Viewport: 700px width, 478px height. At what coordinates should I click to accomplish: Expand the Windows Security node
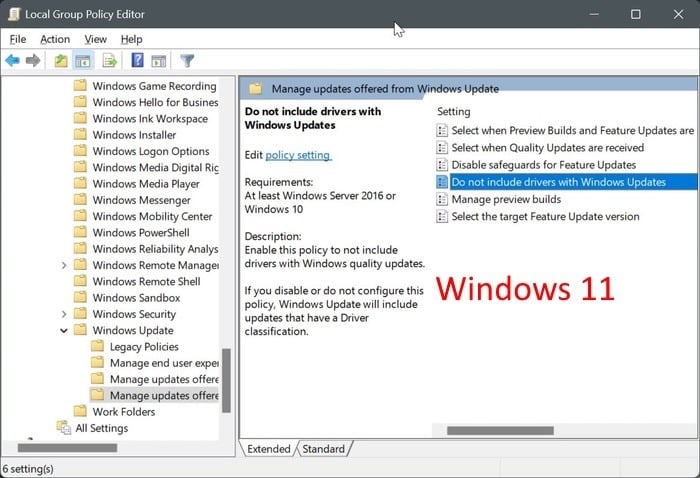tap(64, 314)
